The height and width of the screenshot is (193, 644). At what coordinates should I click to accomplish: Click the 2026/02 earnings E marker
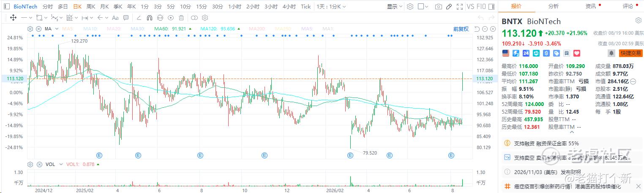coord(350,155)
